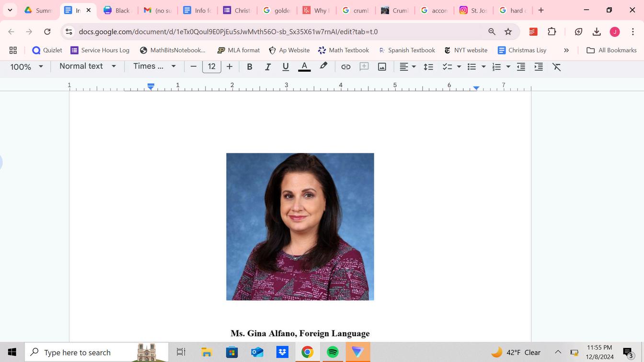644x362 pixels.
Task: Open the NYT website bookmark
Action: tap(466, 50)
